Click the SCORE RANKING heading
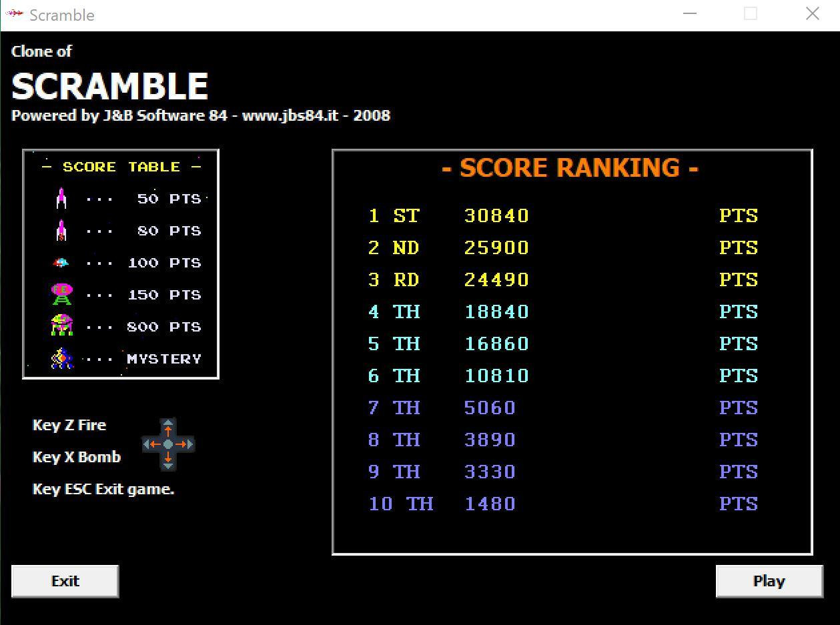The image size is (840, 625). point(570,168)
